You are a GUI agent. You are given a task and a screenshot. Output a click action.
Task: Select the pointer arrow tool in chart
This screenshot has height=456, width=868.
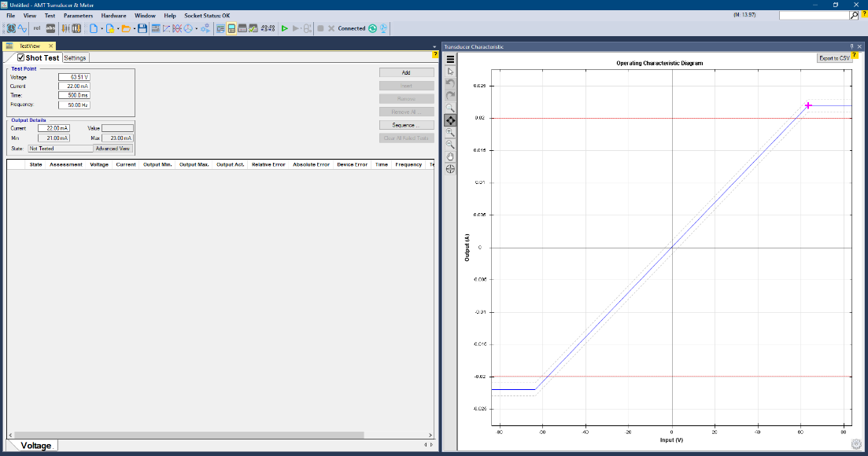[450, 72]
